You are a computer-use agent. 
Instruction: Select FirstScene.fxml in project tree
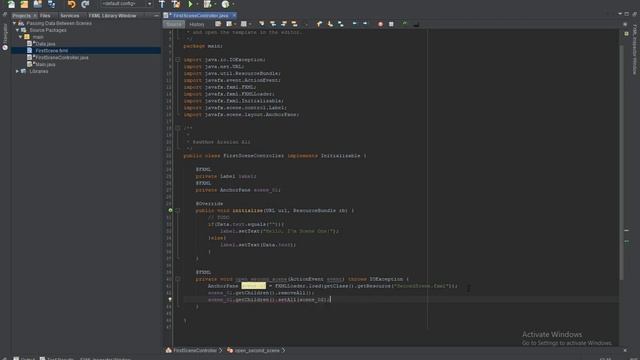(x=52, y=51)
